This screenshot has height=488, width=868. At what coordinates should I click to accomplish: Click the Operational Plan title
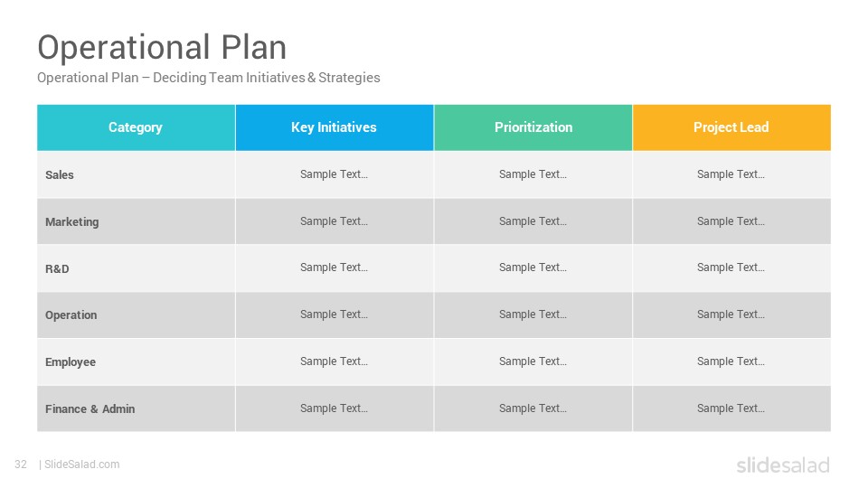[x=162, y=48]
